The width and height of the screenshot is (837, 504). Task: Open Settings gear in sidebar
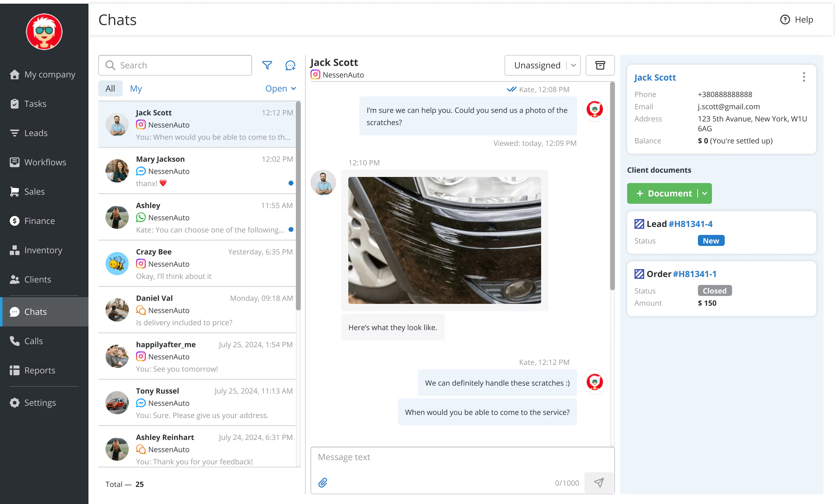pos(44,403)
